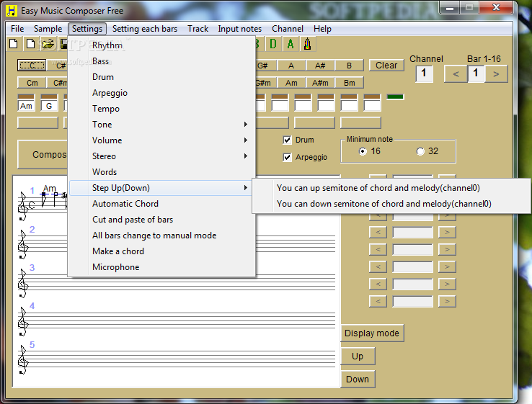
Task: Go to previous bars with < beside Bar 1-16
Action: [456, 74]
